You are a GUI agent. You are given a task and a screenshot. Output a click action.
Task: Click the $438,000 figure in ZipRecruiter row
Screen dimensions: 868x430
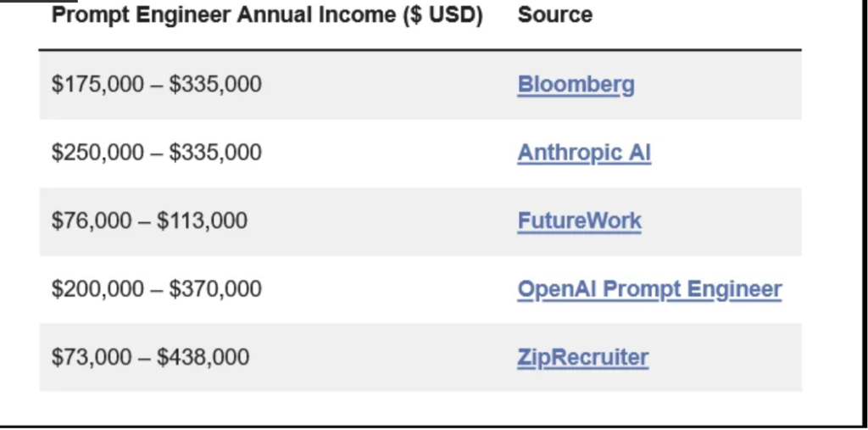click(x=203, y=357)
